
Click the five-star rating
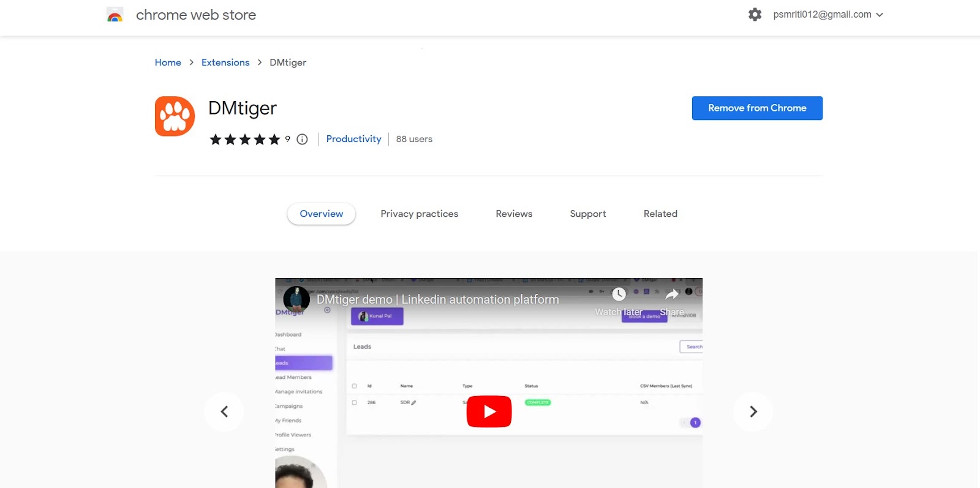click(244, 140)
